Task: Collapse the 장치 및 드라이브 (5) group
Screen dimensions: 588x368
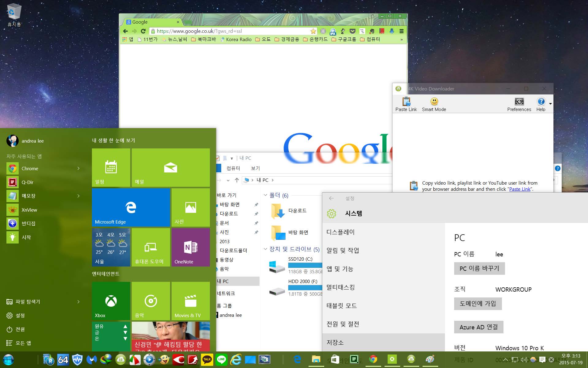Action: pos(265,249)
